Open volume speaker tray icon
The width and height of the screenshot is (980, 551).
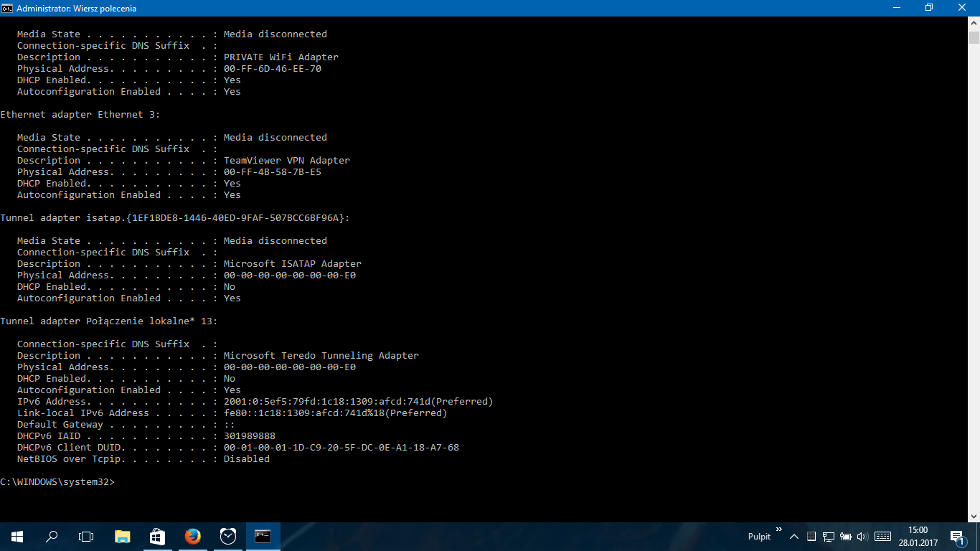[862, 537]
